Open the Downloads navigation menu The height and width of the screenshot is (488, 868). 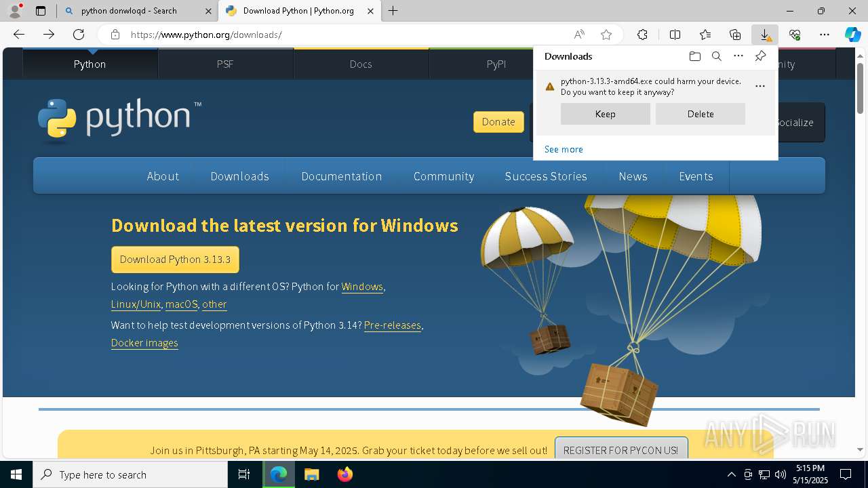[240, 176]
